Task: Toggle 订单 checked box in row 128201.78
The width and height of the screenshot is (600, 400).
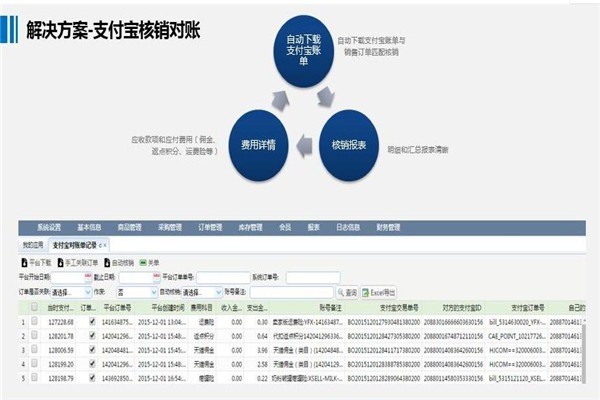Action: coord(92,336)
